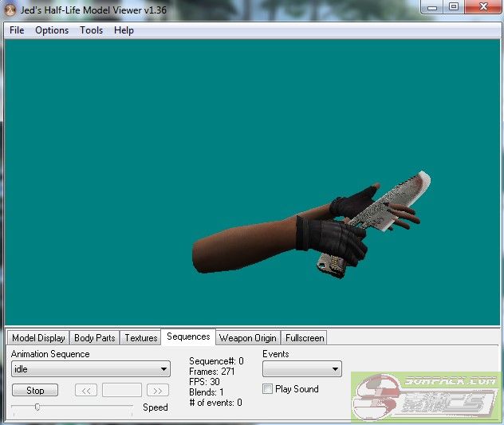Minimize the Model Viewer window
Viewport: 504px width, 425px height.
point(432,7)
